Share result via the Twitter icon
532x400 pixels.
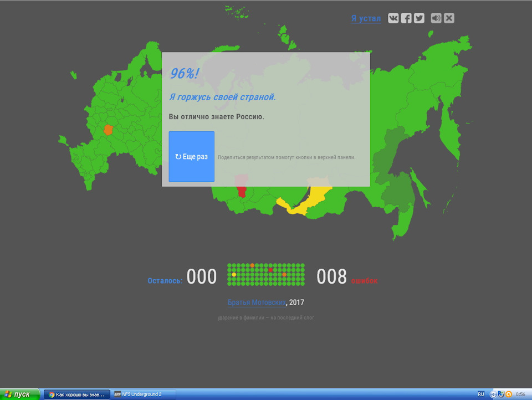coord(419,18)
